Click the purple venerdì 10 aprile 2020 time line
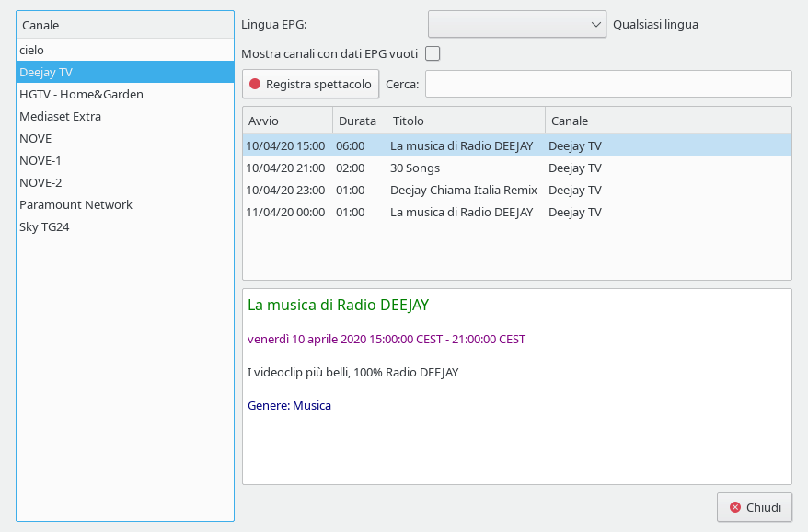This screenshot has height=532, width=808. point(387,340)
